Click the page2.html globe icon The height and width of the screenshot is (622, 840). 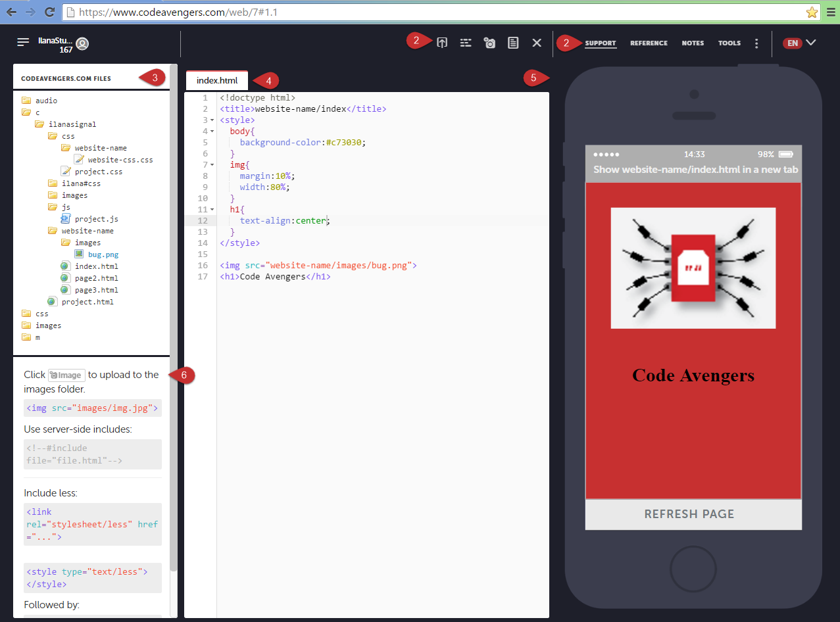65,277
